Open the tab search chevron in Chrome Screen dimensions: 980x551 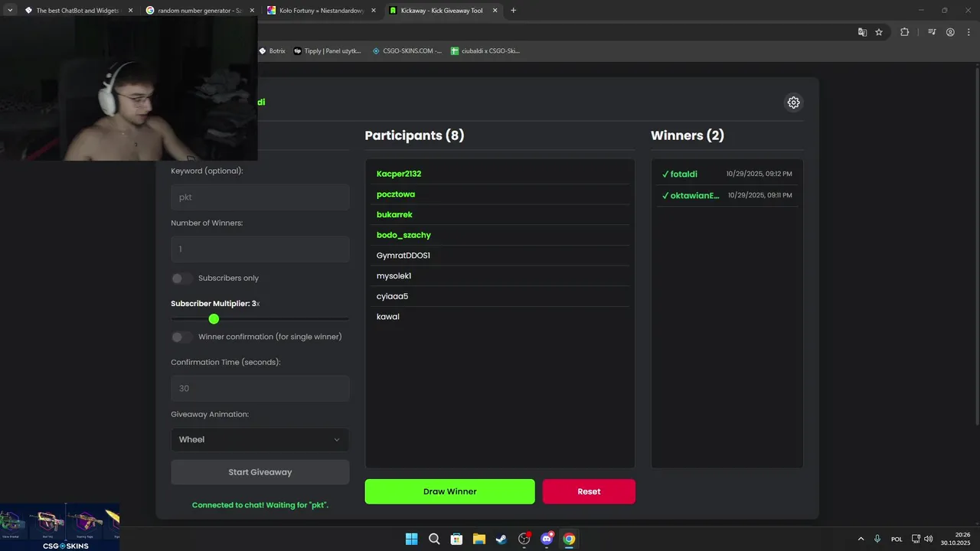[10, 10]
